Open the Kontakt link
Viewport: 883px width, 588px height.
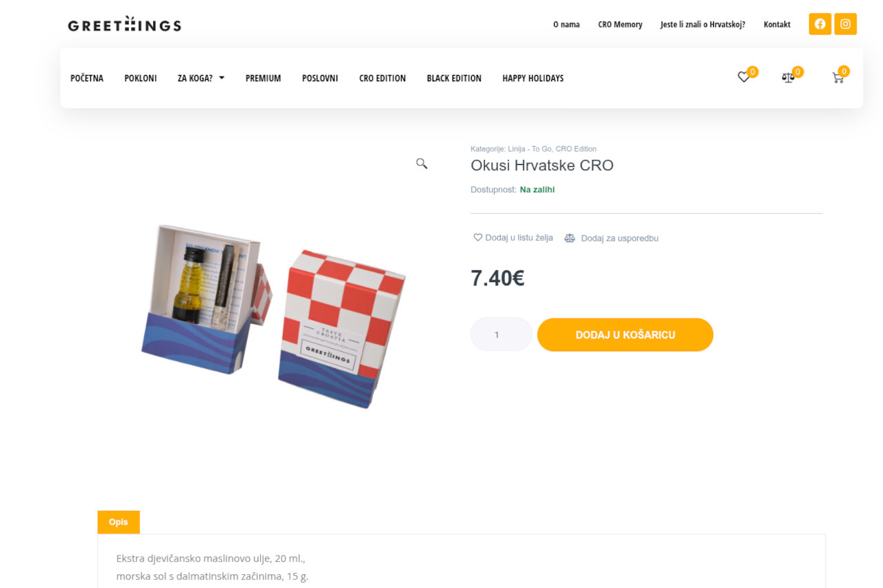pos(777,24)
